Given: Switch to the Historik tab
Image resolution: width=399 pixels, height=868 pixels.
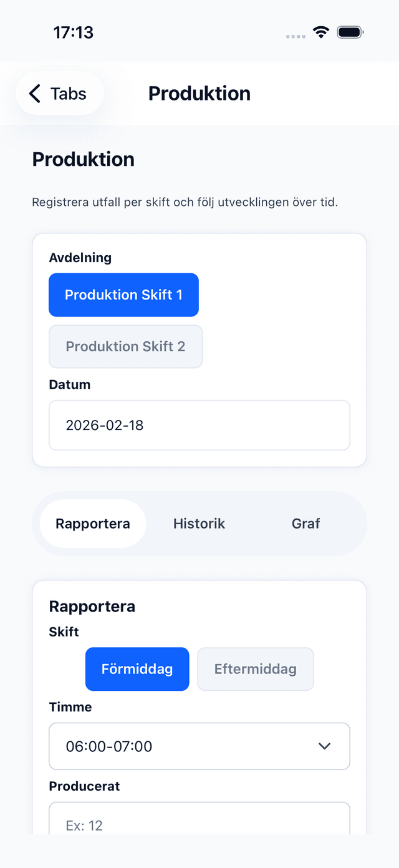Looking at the screenshot, I should tap(199, 524).
